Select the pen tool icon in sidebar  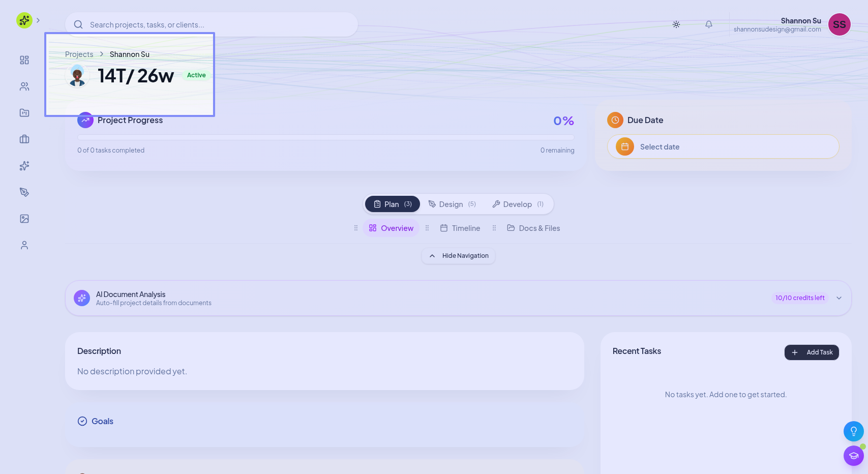pyautogui.click(x=24, y=192)
